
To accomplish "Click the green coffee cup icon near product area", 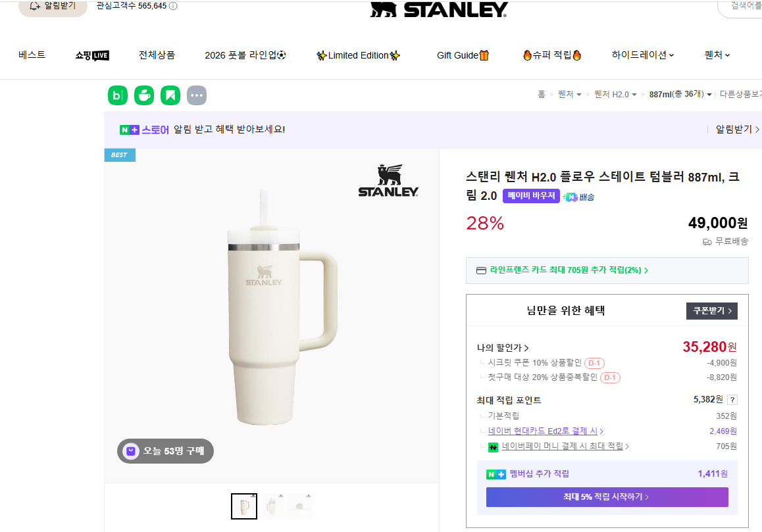I will click(143, 95).
